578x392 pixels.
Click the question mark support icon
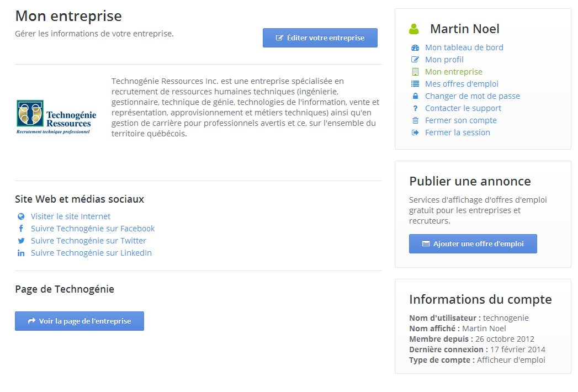tap(415, 108)
